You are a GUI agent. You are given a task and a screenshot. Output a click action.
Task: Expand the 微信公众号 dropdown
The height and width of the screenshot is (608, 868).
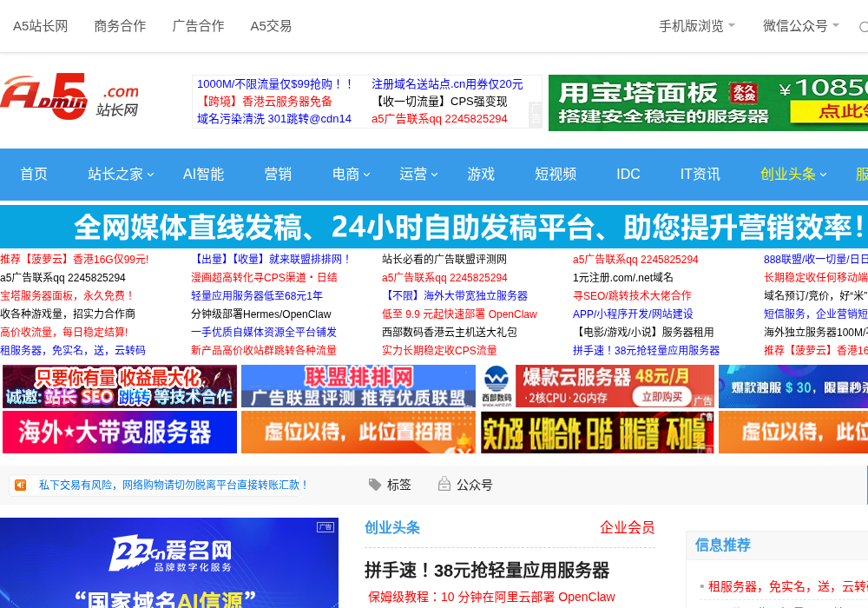coord(801,26)
